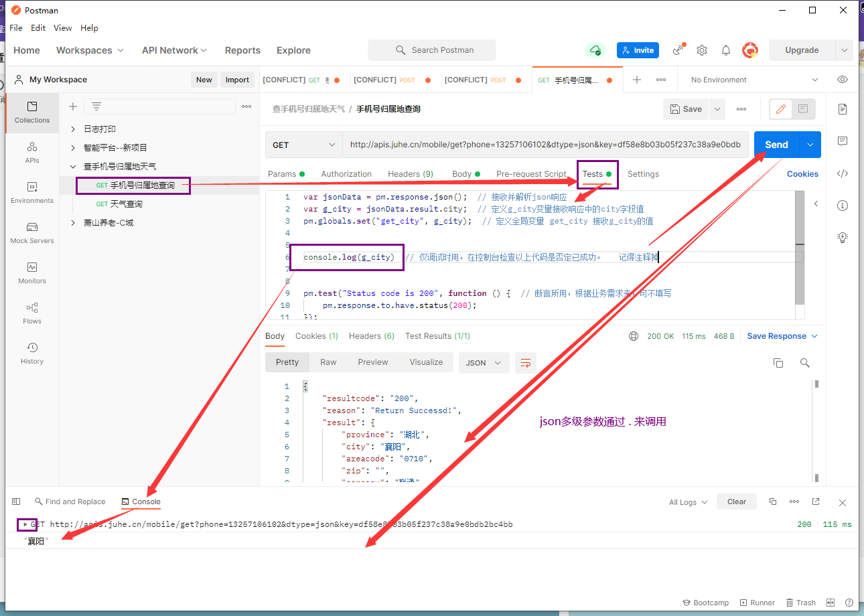Open the Monitors sidebar panel
864x616 pixels.
(32, 273)
